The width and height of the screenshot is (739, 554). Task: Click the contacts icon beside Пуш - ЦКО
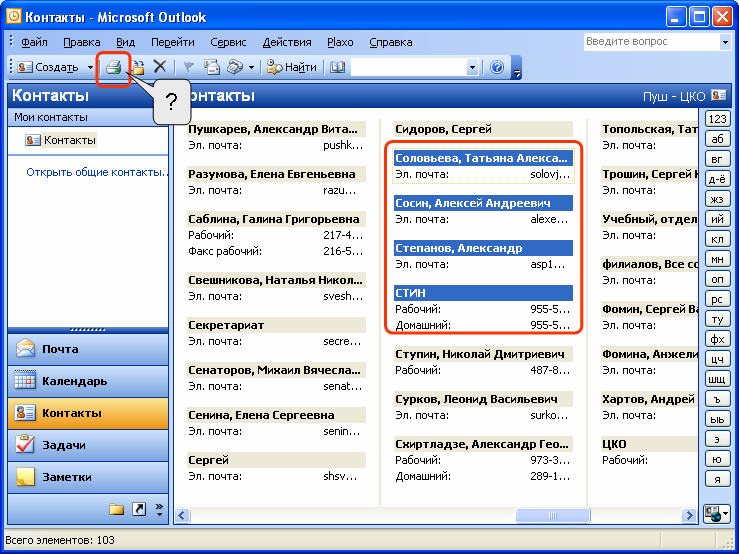[x=719, y=95]
